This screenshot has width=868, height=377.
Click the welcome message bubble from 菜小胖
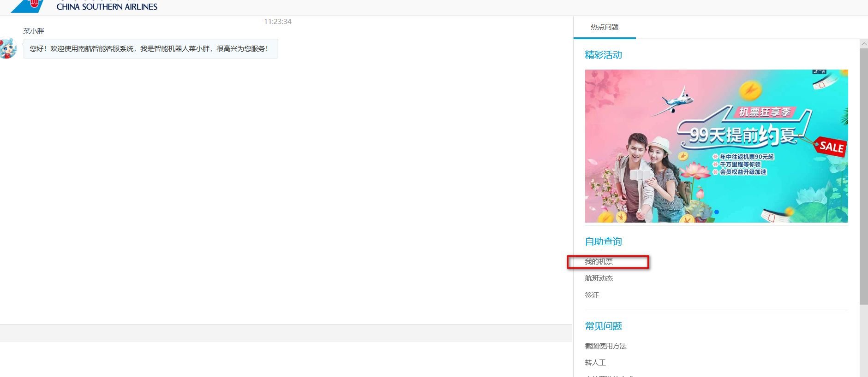151,49
